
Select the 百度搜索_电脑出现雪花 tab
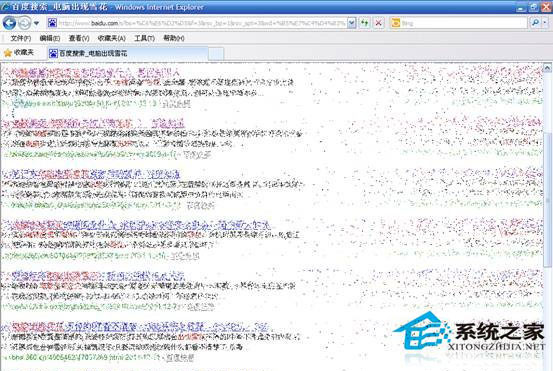127,53
